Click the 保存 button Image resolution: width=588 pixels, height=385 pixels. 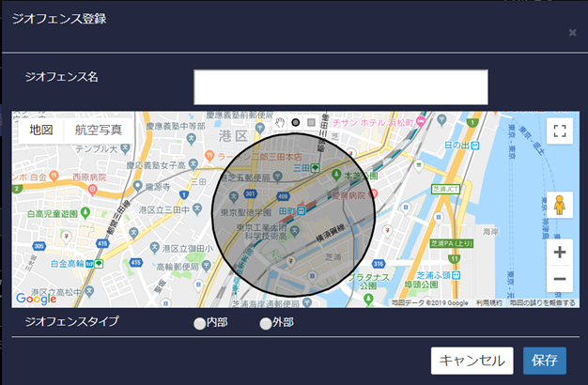click(545, 361)
